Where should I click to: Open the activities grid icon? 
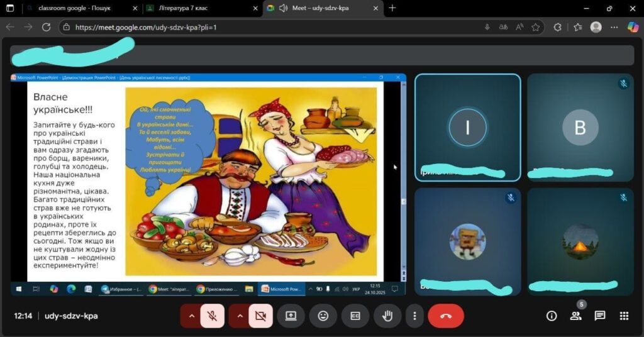[x=624, y=316]
